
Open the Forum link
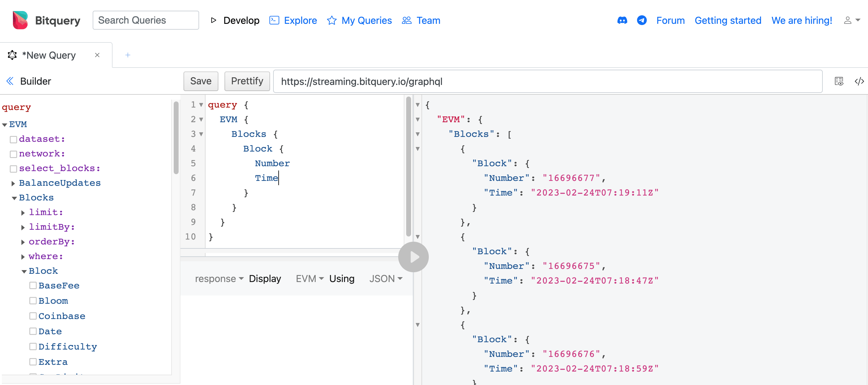[x=670, y=20]
